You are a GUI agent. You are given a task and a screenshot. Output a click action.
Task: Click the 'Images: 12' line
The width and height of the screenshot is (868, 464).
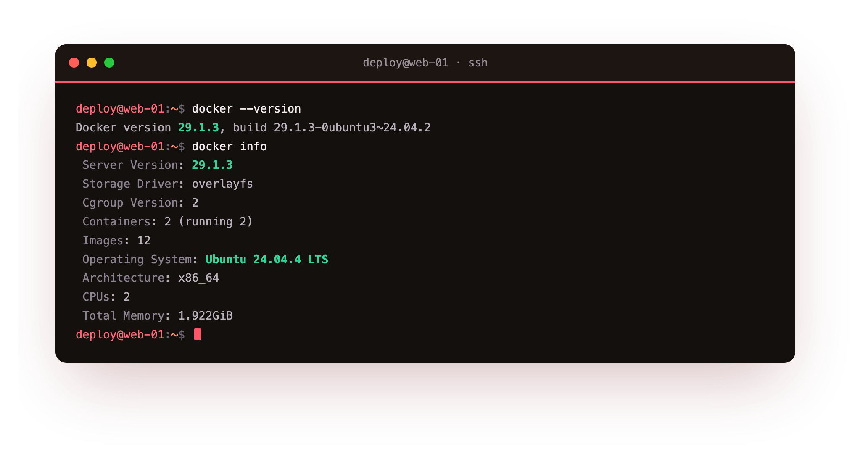[x=116, y=241]
